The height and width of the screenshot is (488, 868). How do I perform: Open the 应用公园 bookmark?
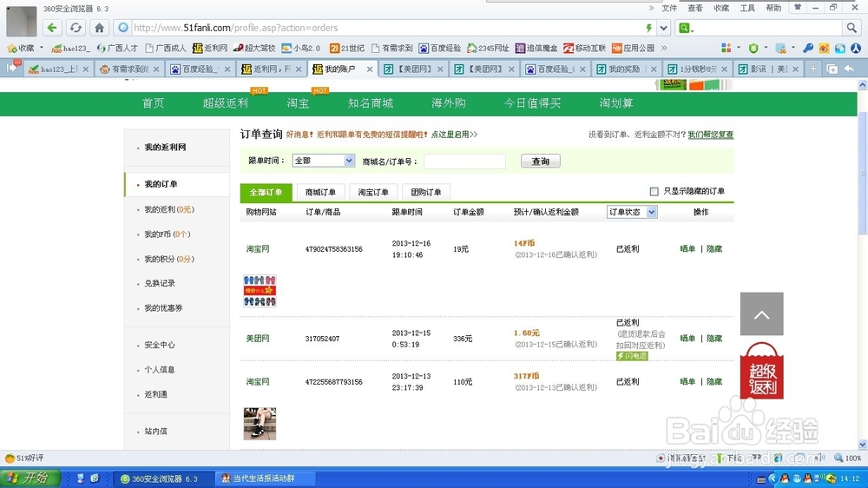click(634, 48)
